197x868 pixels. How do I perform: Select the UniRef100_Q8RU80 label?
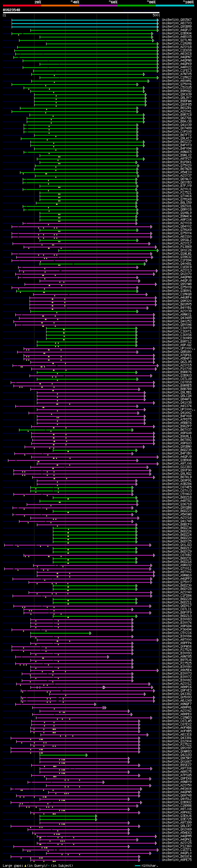(x=177, y=352)
